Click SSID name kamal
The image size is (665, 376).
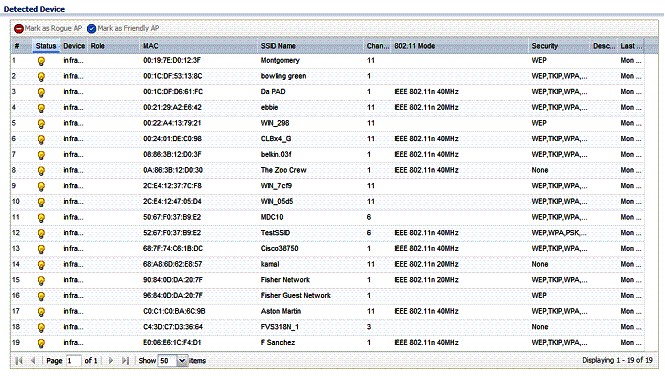tap(270, 265)
